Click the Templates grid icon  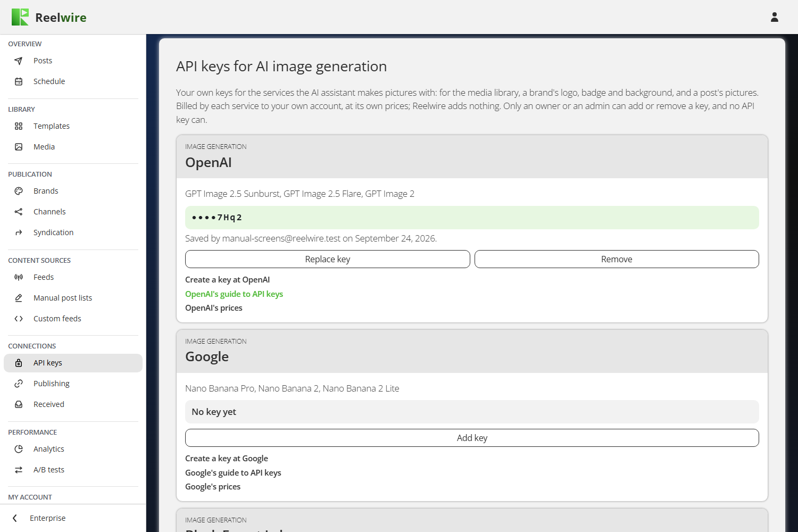click(x=19, y=126)
